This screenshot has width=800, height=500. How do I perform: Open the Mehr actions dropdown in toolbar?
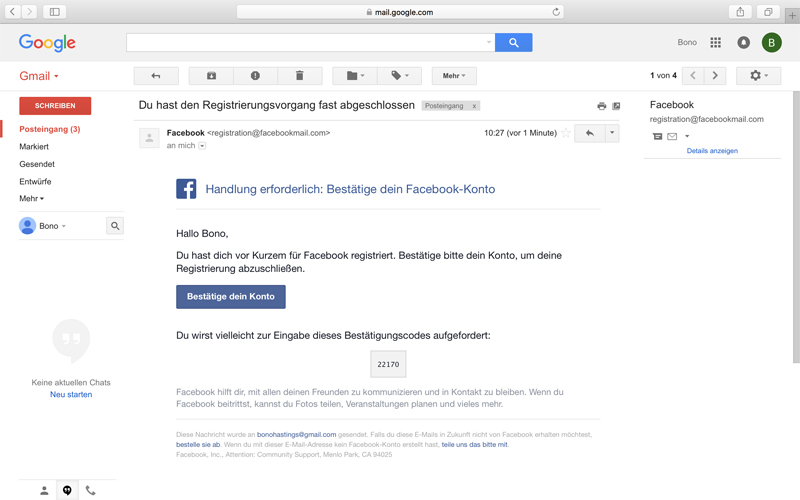454,76
